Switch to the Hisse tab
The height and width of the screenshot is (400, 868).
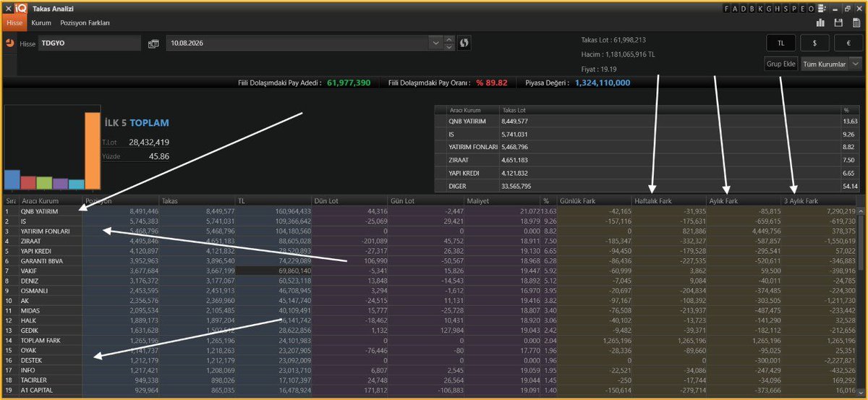point(15,23)
